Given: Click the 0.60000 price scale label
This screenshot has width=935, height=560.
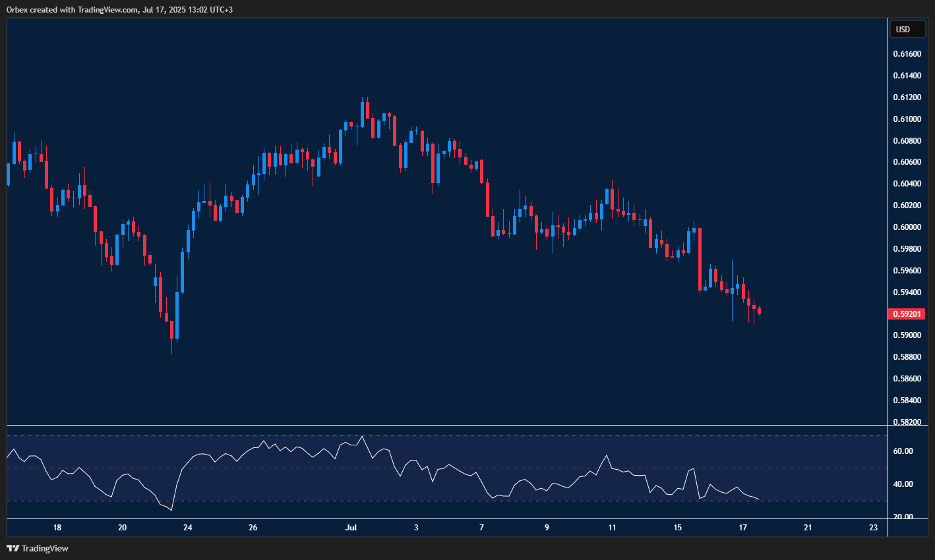Looking at the screenshot, I should (x=907, y=227).
